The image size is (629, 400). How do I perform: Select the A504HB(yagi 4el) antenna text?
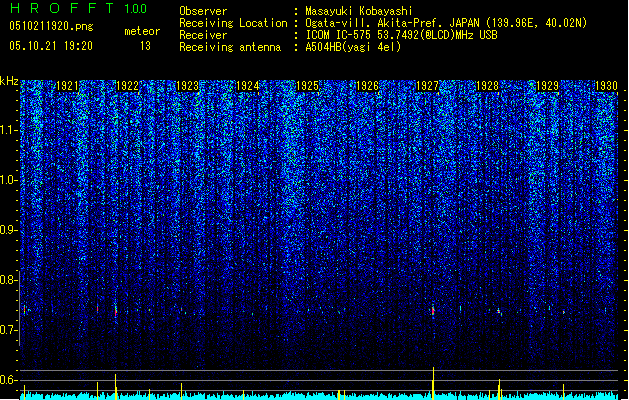coord(353,47)
